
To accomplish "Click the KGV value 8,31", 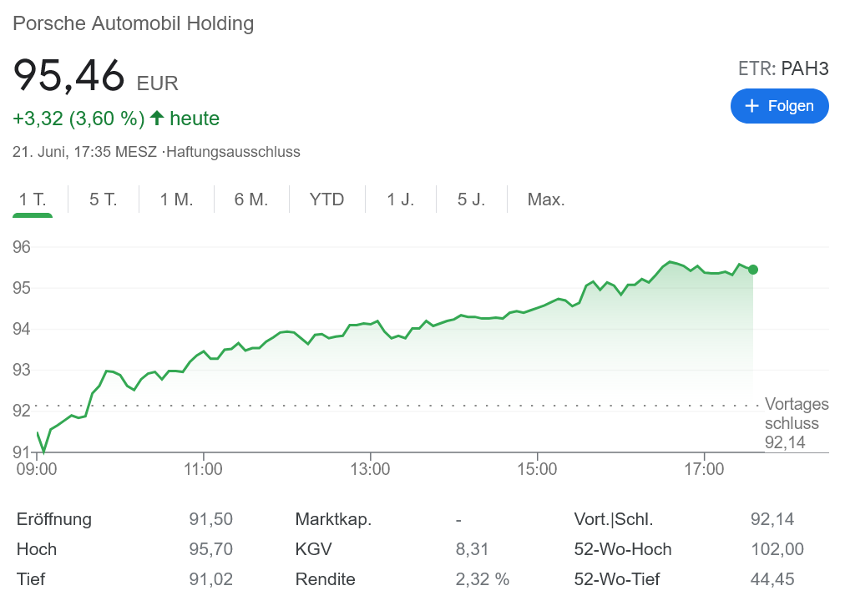I will (472, 549).
